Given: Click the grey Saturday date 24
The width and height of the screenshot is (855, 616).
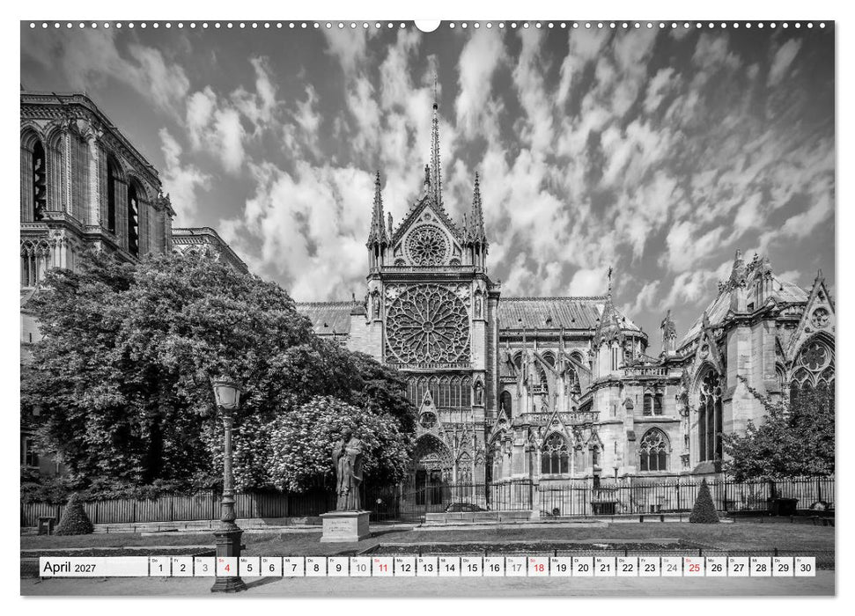Looking at the screenshot, I should (x=673, y=567).
